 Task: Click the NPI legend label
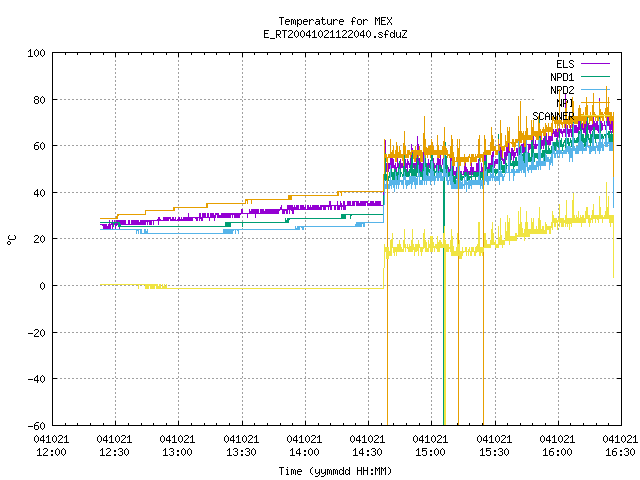(565, 103)
